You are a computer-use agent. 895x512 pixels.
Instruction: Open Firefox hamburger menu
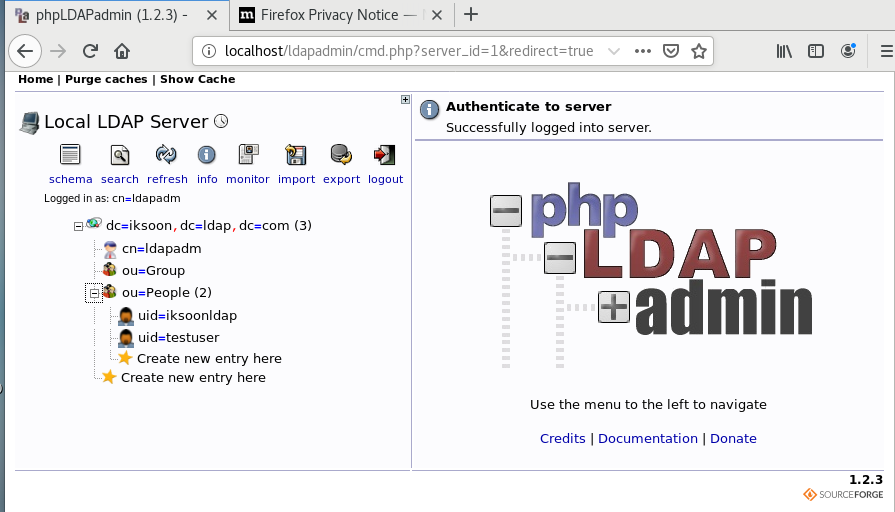886,51
